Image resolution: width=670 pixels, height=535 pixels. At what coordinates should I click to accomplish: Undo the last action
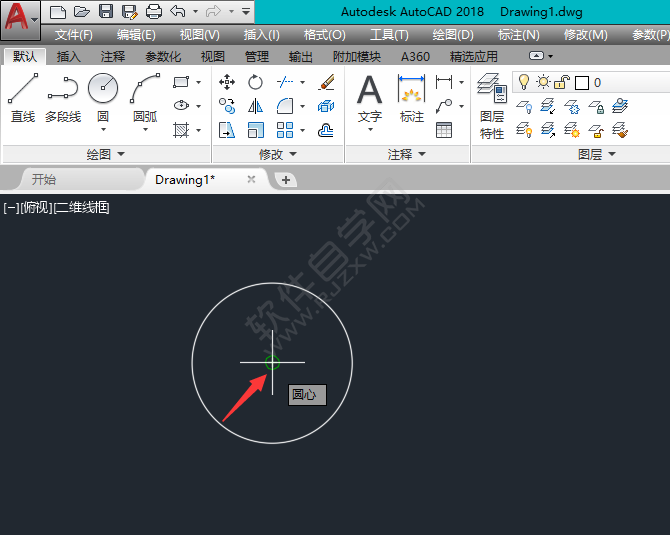(x=178, y=11)
